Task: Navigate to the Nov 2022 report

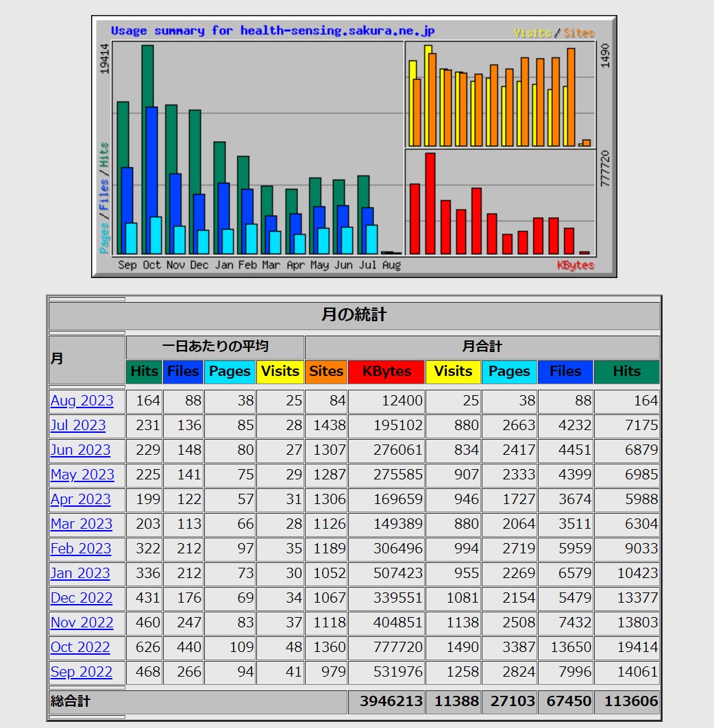Action: [82, 623]
